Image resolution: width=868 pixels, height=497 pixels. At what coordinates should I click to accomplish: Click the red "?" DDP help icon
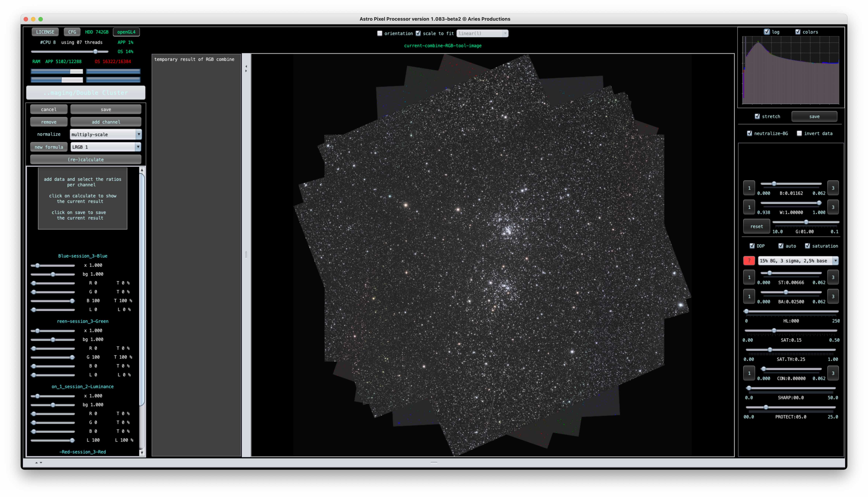pyautogui.click(x=750, y=260)
